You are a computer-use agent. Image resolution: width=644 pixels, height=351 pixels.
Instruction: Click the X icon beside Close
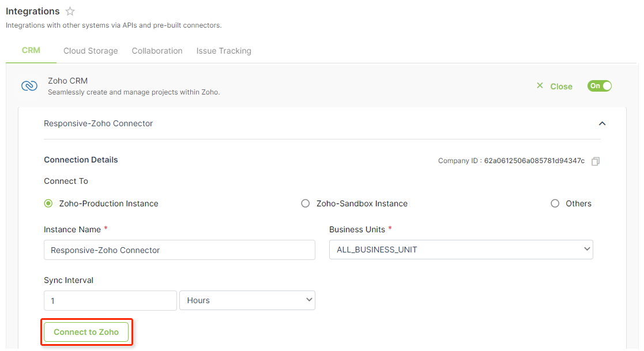pyautogui.click(x=540, y=85)
